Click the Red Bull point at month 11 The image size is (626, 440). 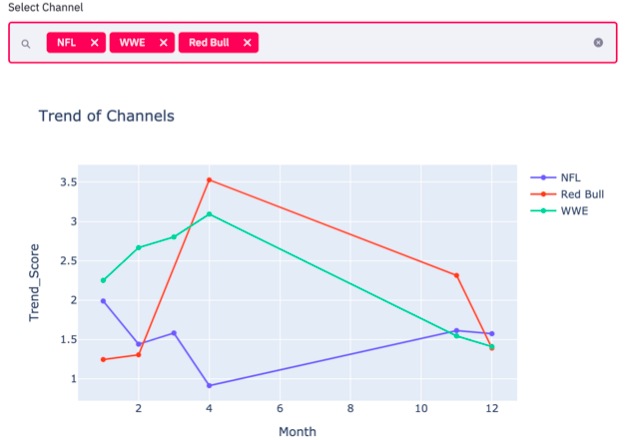coord(456,275)
